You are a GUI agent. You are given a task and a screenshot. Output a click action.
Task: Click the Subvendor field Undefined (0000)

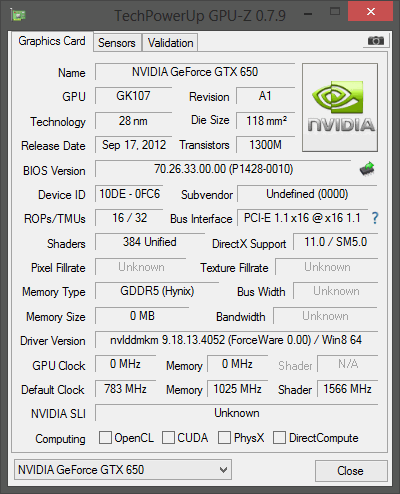(307, 194)
